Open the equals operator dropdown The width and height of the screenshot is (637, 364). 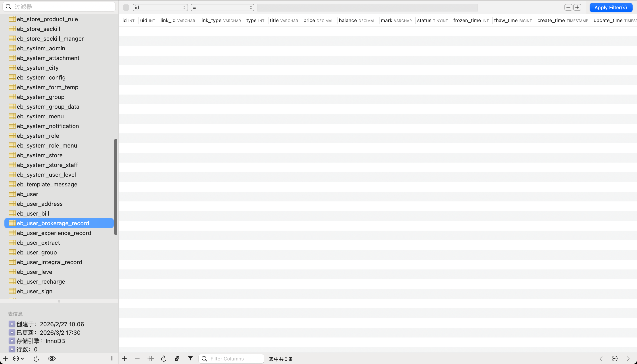[222, 8]
